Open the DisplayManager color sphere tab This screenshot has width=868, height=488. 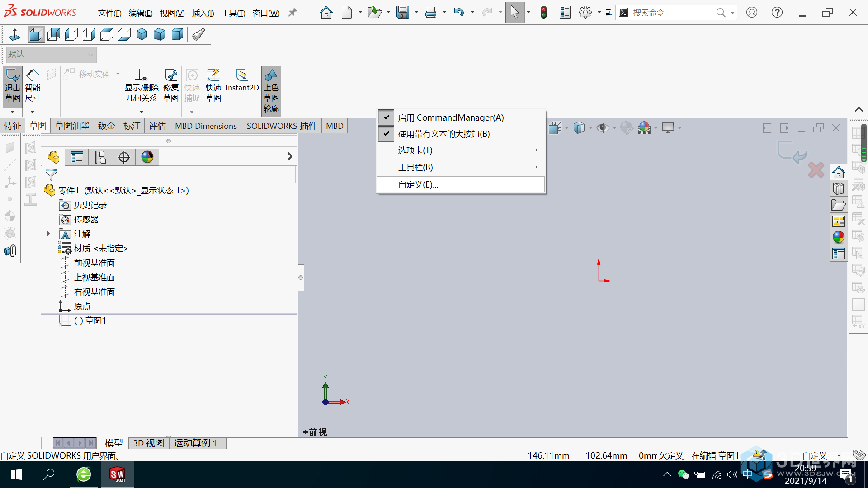(147, 157)
